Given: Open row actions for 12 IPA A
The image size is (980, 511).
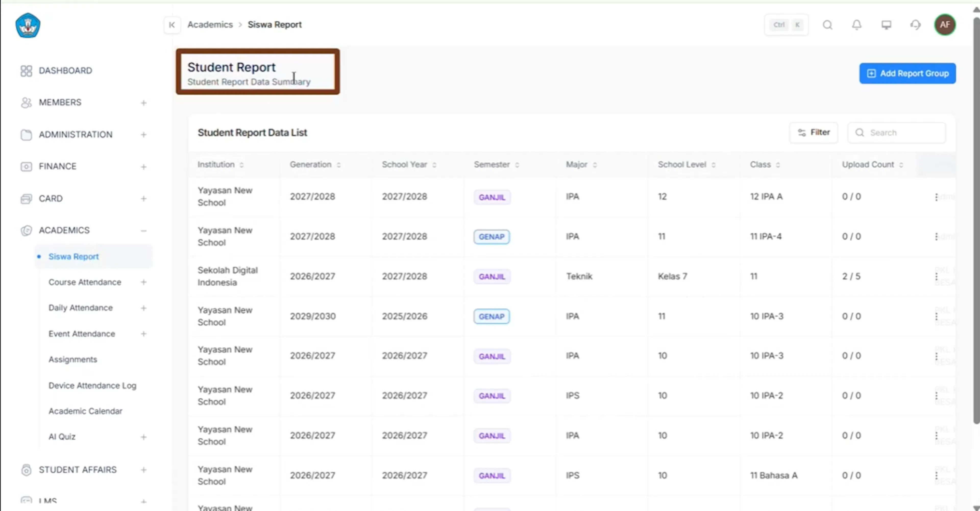Looking at the screenshot, I should tap(936, 197).
